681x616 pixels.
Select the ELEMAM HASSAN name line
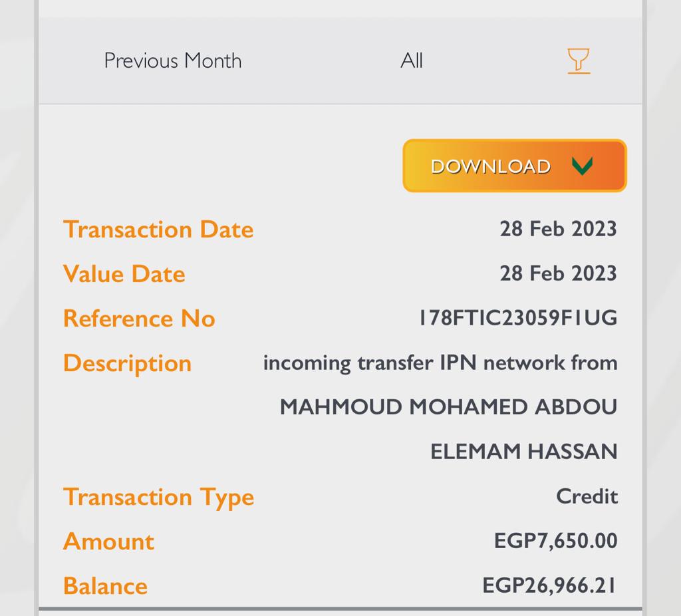point(524,452)
